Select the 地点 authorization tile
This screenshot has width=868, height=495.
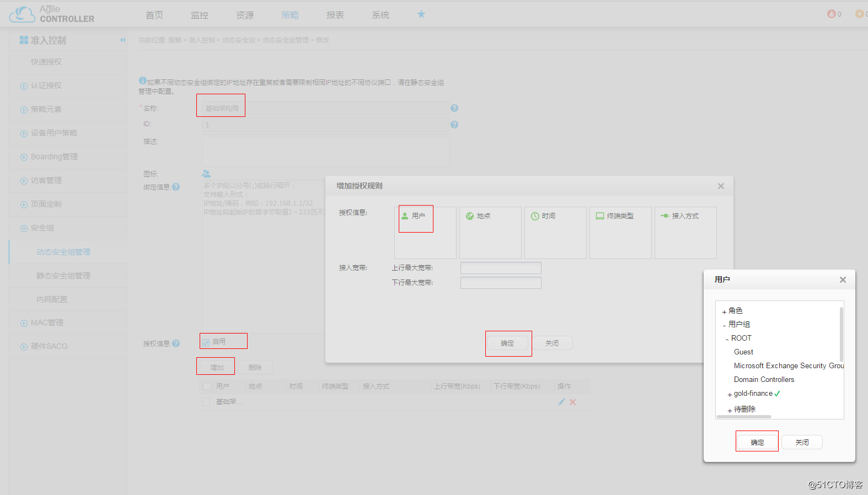click(490, 233)
